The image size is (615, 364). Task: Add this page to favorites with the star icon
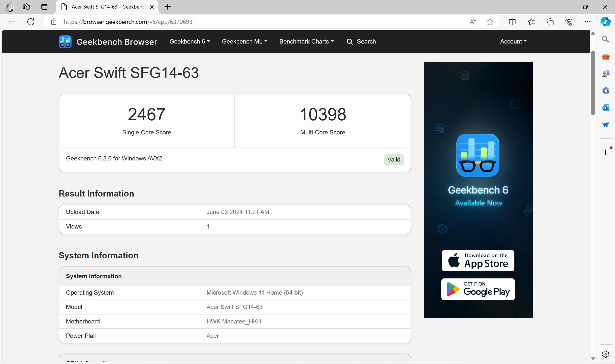(x=490, y=22)
